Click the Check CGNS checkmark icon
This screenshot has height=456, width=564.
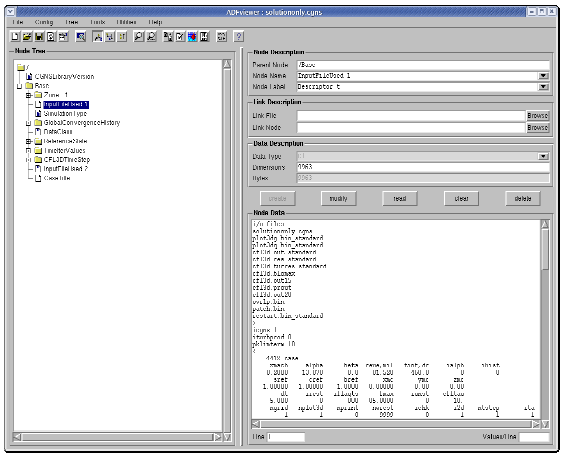(x=180, y=36)
